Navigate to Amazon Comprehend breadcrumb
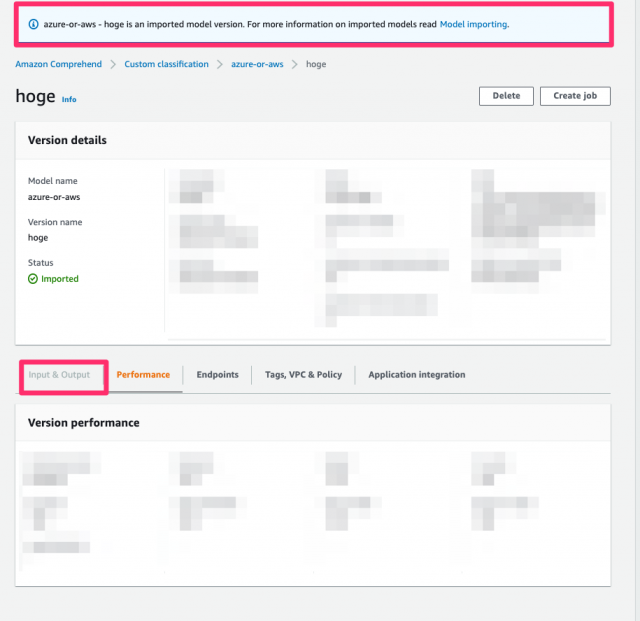 tap(58, 65)
